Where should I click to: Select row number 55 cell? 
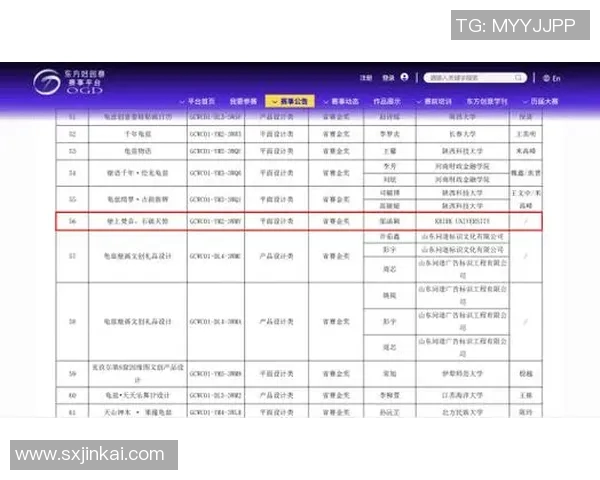[x=72, y=199]
